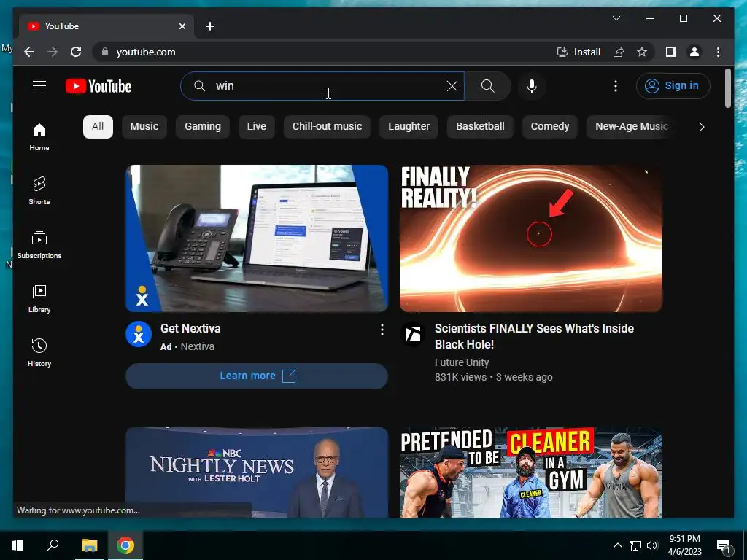Open the Cleaner in a Gym thumbnail
747x560 pixels.
click(531, 472)
